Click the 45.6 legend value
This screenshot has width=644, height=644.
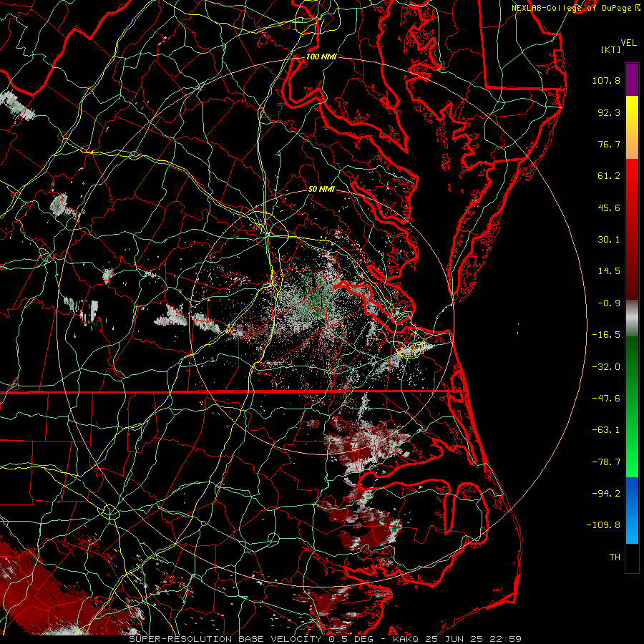coord(609,208)
